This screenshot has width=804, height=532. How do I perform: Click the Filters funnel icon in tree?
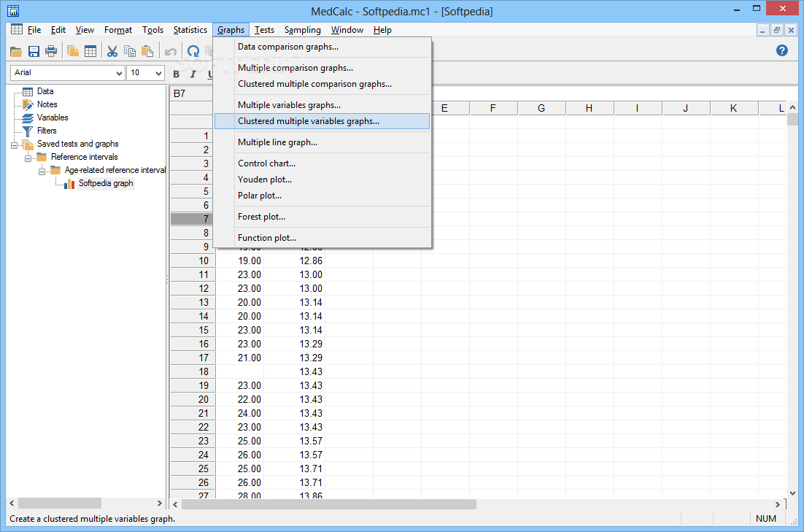28,131
